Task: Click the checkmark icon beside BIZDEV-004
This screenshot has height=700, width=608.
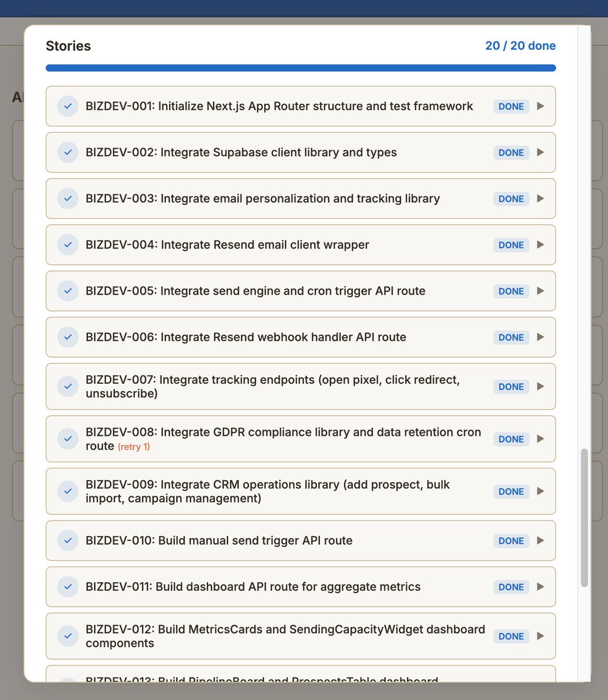Action: pyautogui.click(x=68, y=245)
